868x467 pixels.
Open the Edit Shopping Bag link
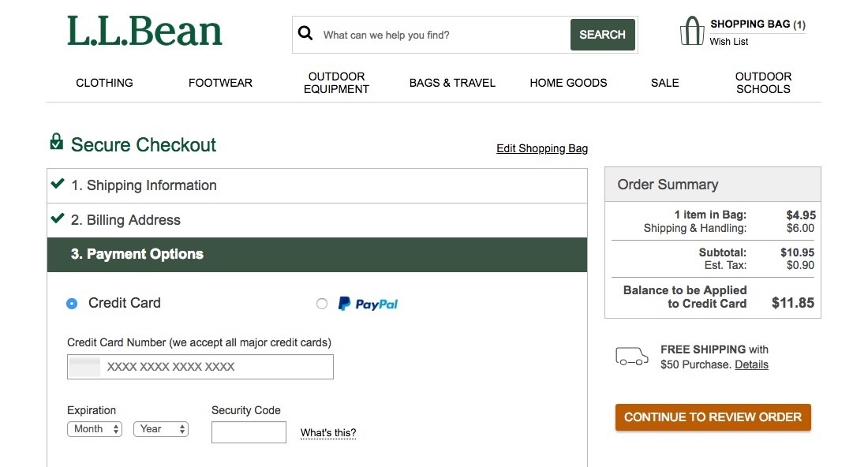tap(542, 148)
